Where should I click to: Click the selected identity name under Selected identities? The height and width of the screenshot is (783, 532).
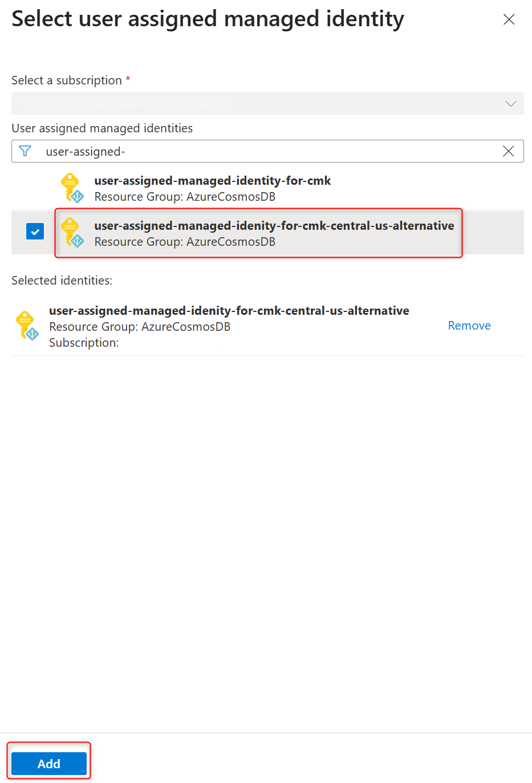229,311
